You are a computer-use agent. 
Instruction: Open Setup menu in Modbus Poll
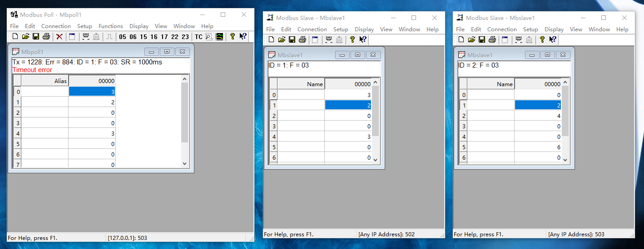click(84, 26)
